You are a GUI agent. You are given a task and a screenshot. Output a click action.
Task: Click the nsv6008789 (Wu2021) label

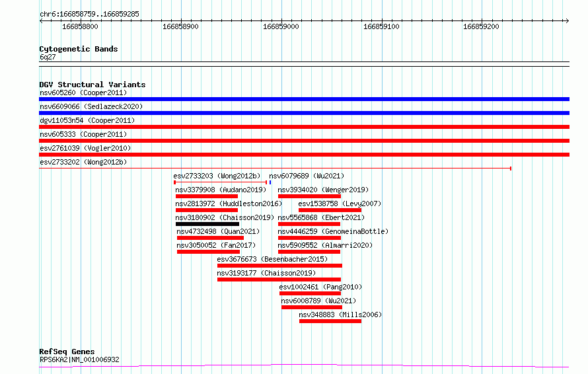click(318, 301)
